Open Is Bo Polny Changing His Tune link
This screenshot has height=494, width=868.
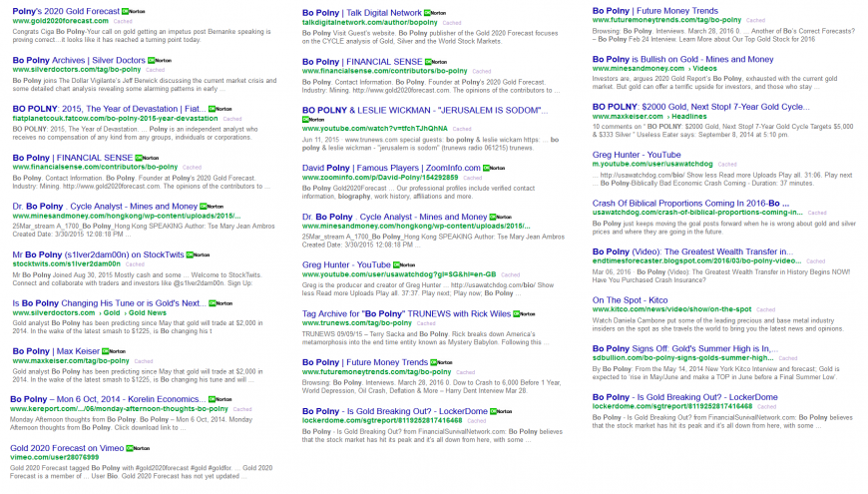pos(110,303)
